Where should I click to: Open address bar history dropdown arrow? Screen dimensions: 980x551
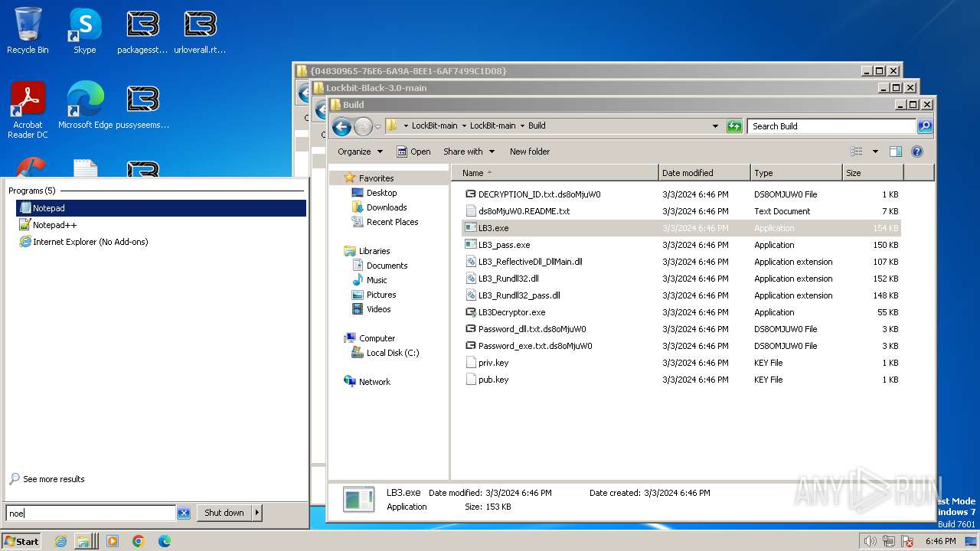[x=716, y=126]
